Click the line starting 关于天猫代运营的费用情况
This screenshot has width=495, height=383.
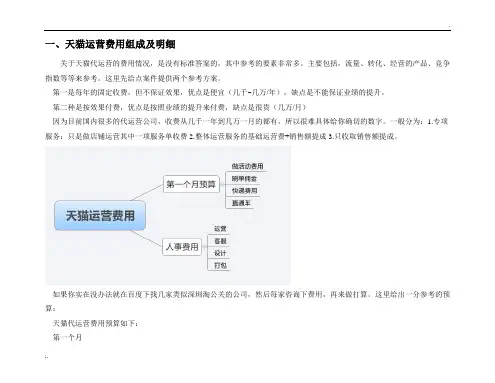click(x=255, y=63)
